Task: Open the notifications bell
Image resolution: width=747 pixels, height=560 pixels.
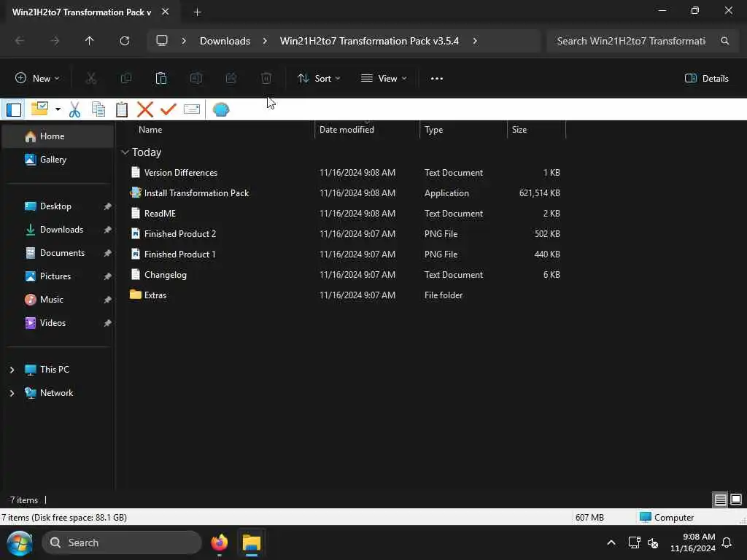Action: (x=727, y=542)
